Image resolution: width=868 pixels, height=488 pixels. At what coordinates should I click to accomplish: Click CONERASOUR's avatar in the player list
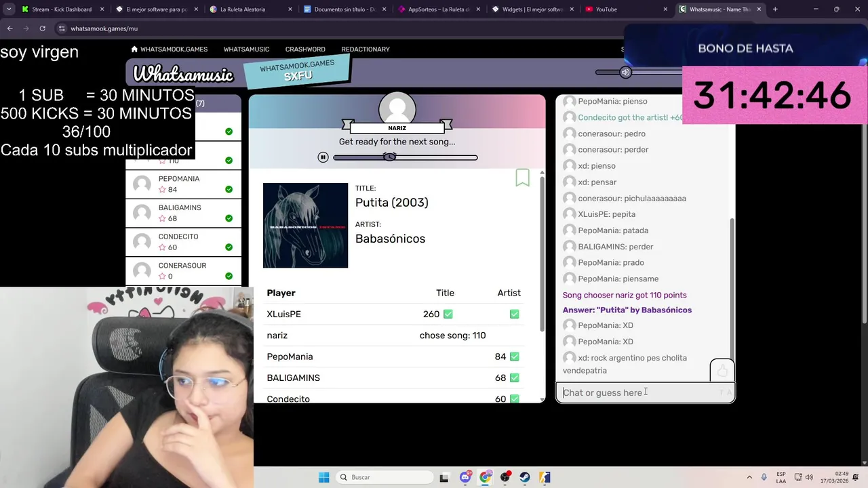pos(142,271)
